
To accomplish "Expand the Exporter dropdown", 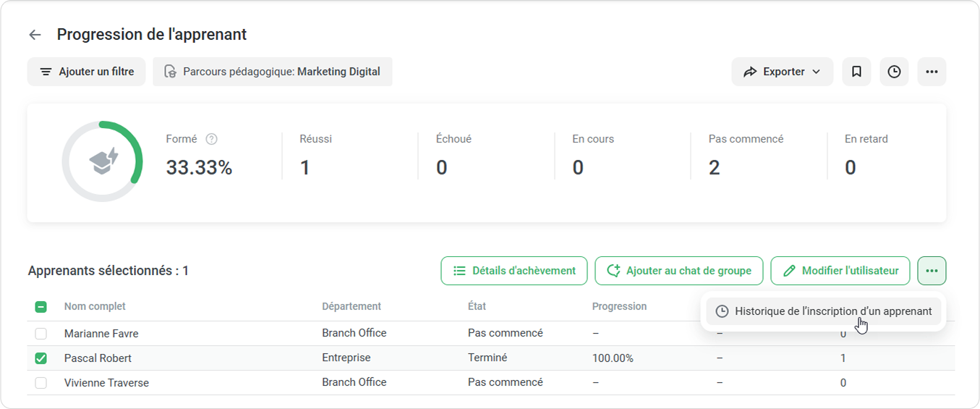I will point(782,72).
